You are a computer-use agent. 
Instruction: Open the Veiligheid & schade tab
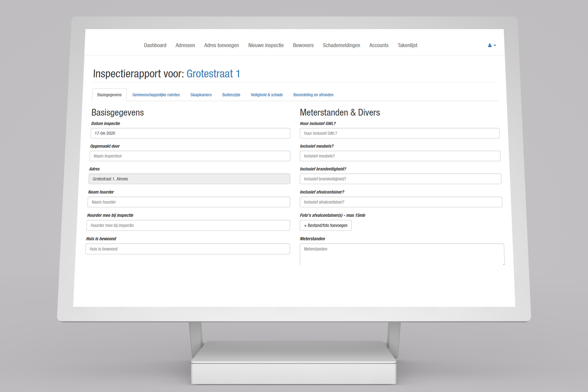267,95
